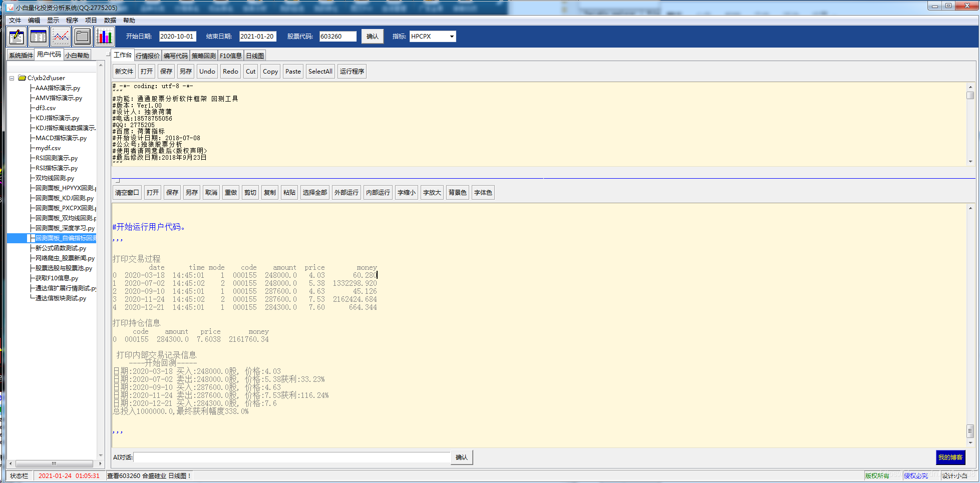Open the HPCPX indicator dropdown
Viewport: 980px width, 483px height.
tap(452, 37)
